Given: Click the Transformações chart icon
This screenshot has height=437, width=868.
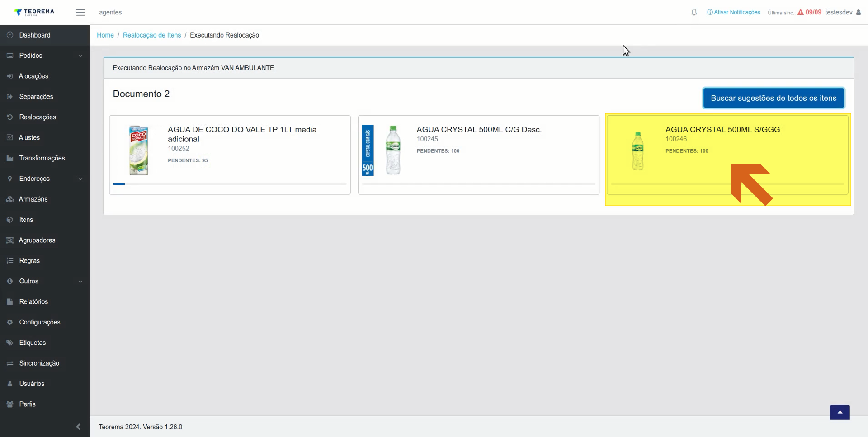Looking at the screenshot, I should click(x=10, y=158).
